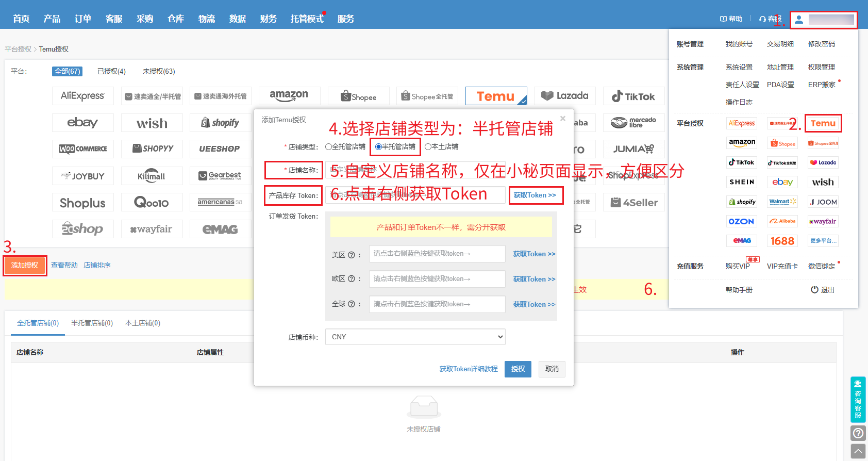The image size is (868, 461).
Task: Click the back-to-top arrow button
Action: (858, 452)
